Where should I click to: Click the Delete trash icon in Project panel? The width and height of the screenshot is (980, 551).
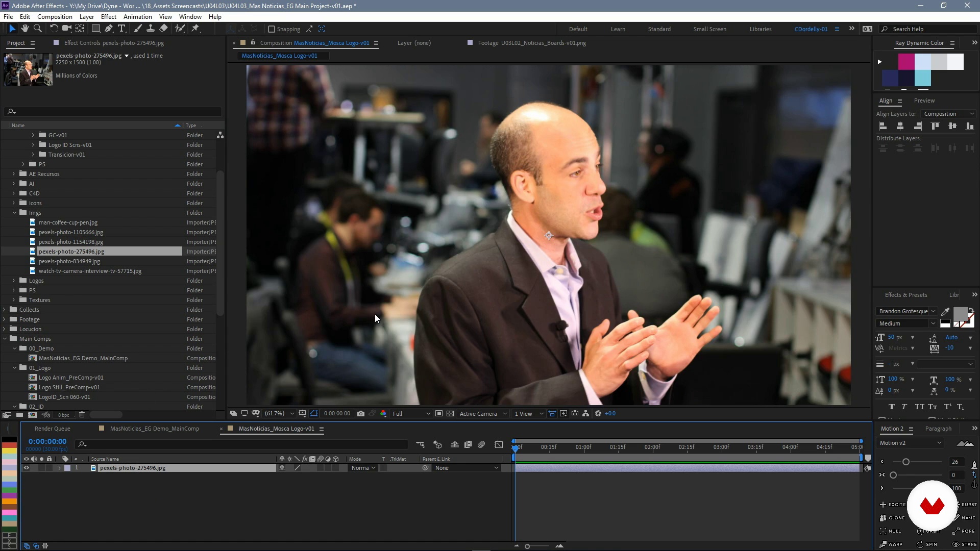(82, 415)
